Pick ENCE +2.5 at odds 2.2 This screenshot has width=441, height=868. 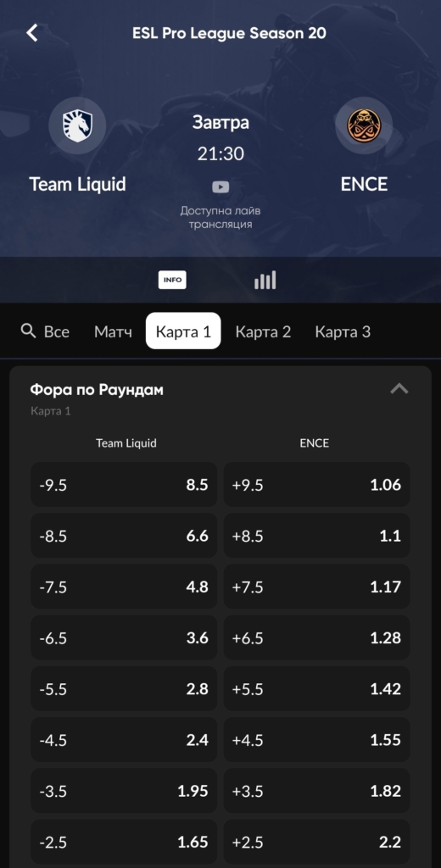click(317, 842)
